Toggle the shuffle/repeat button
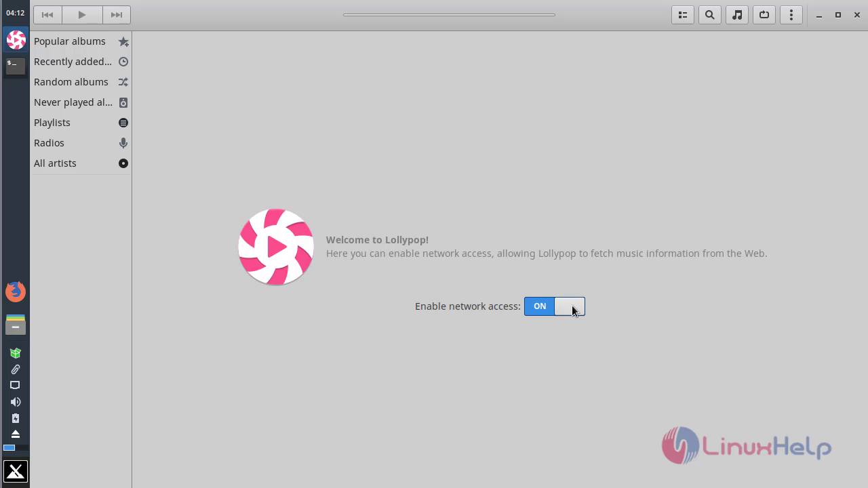 tap(764, 15)
